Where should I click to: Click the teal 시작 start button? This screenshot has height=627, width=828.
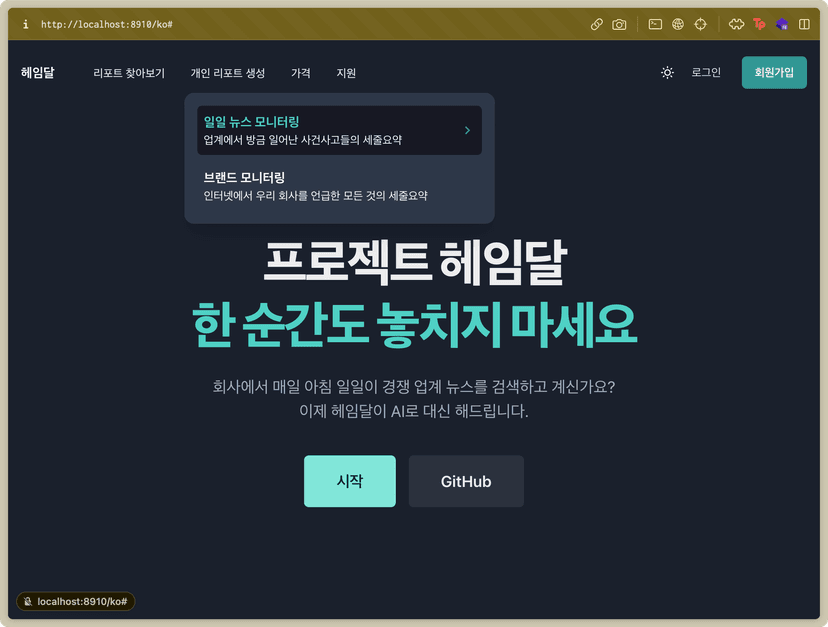coord(350,481)
